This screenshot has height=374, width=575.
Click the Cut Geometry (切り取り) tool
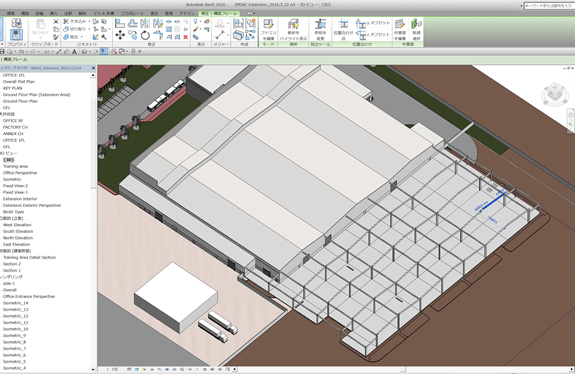75,29
